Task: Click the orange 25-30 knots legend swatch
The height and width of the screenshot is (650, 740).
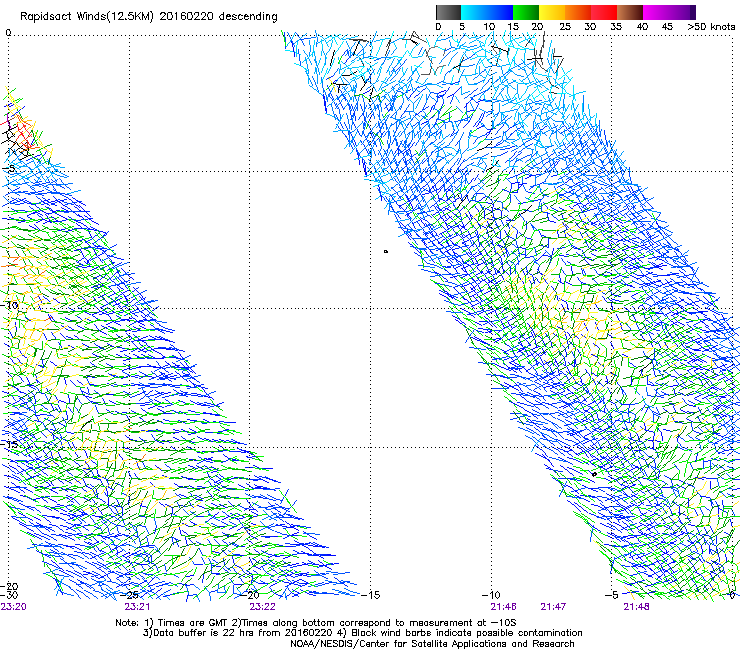Action: (578, 12)
